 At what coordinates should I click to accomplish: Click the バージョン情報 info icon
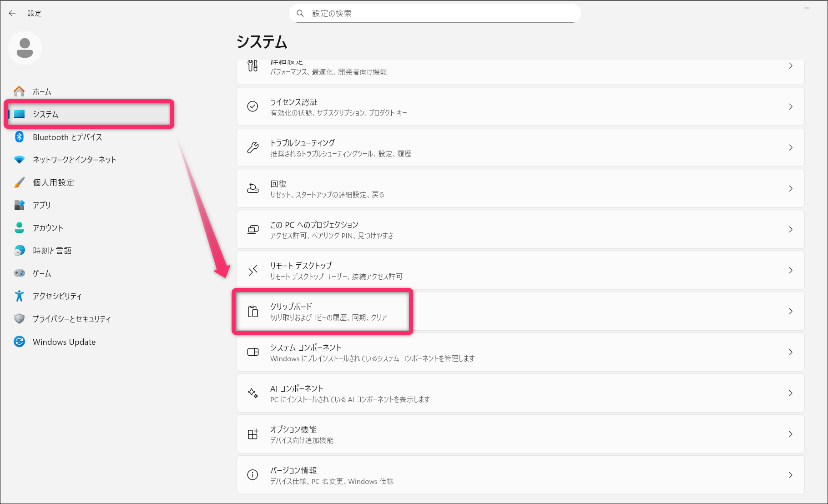(252, 475)
